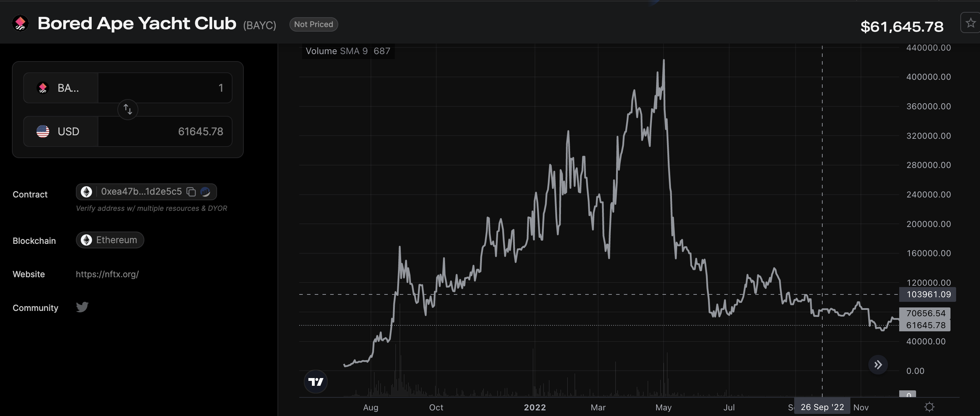
Task: Open the https://nftx.org/ website link
Action: tap(107, 274)
